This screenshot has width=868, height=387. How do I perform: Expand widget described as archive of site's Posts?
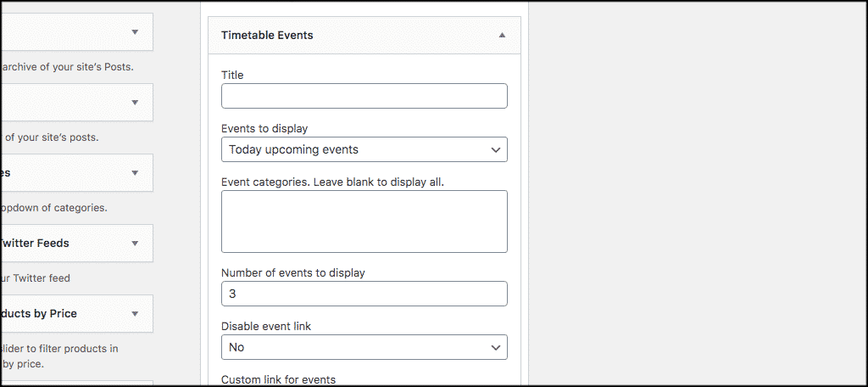(134, 32)
